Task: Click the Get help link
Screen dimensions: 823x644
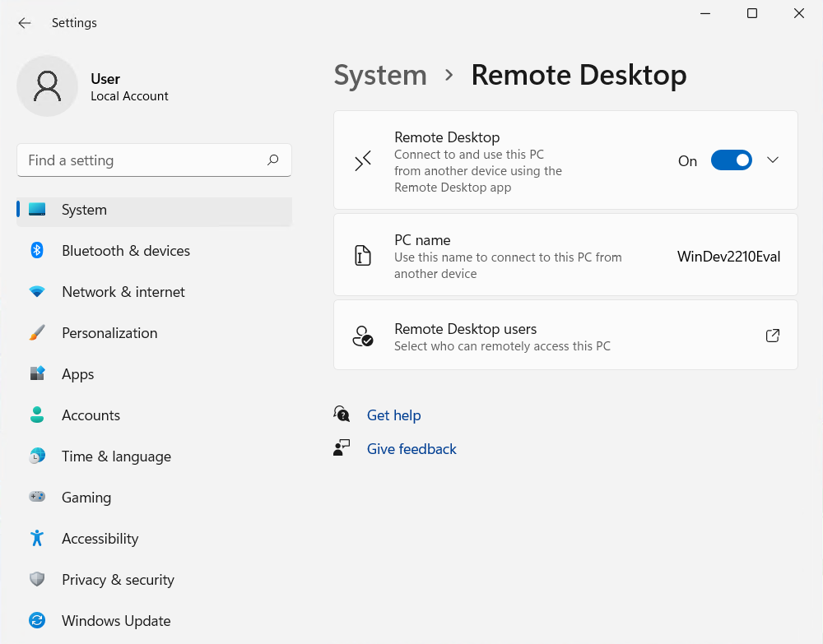Action: pos(393,415)
